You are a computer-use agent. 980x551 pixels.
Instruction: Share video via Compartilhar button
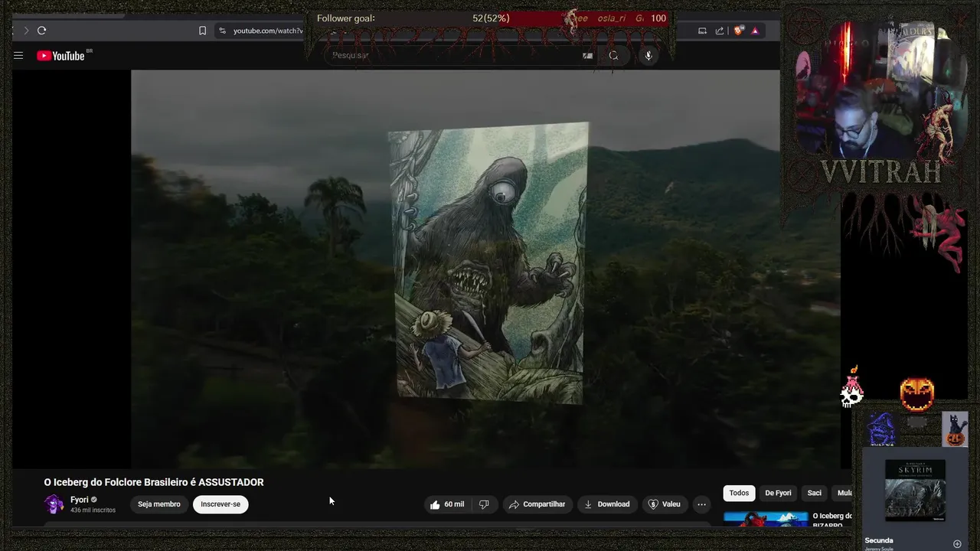pos(537,504)
